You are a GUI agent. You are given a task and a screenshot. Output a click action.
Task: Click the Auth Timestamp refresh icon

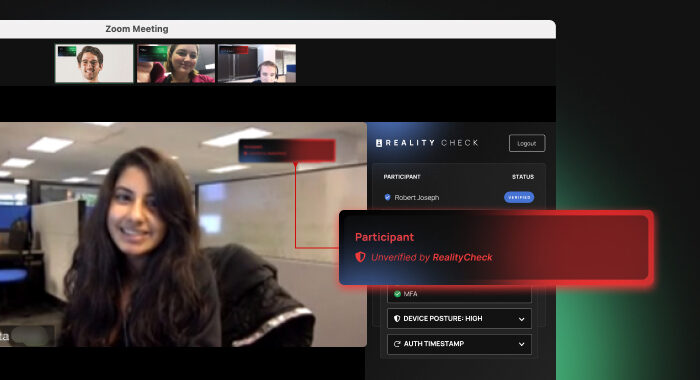(397, 344)
